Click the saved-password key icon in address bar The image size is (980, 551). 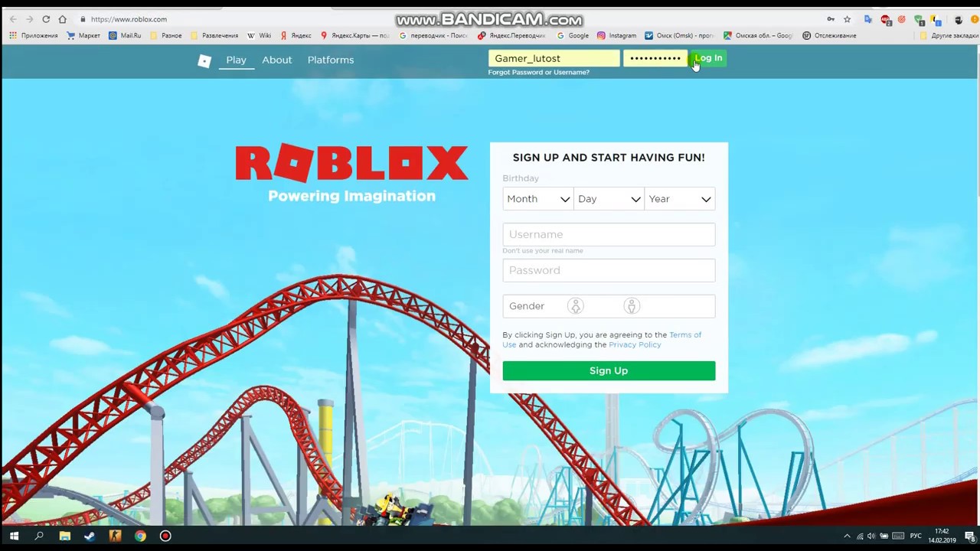pos(831,19)
